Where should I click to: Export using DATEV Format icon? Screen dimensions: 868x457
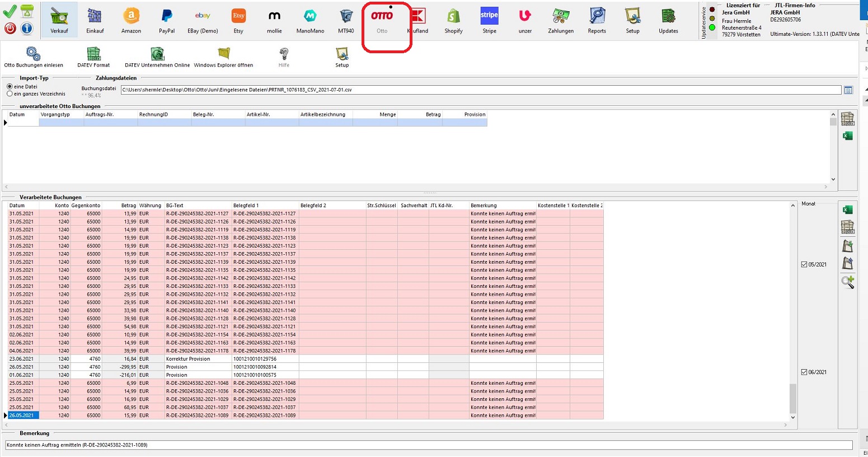tap(93, 57)
